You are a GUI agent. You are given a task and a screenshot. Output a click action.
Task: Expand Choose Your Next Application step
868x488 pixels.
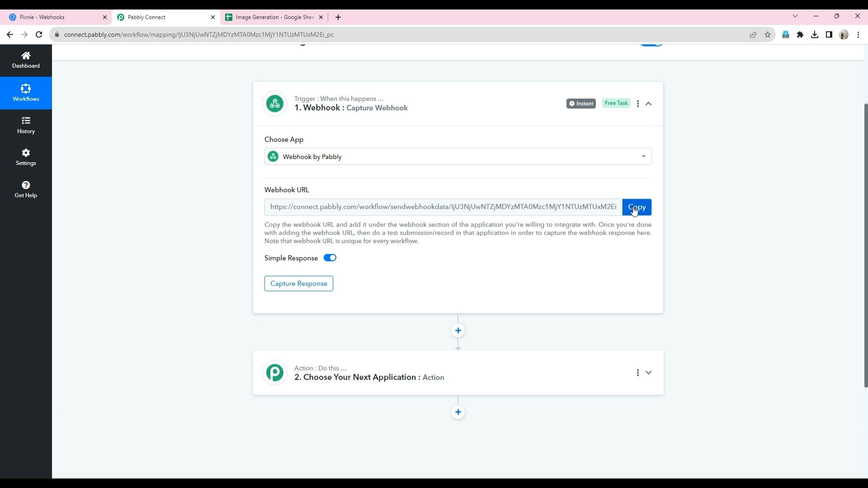(649, 373)
